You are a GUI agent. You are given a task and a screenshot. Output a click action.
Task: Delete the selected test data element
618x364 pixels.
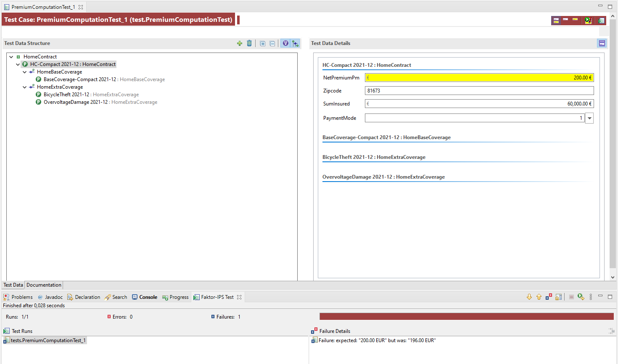[249, 43]
